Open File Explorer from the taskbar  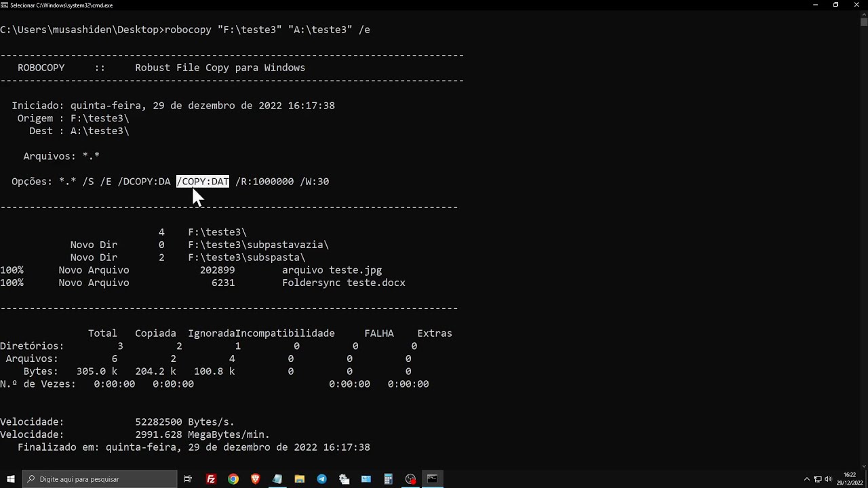point(300,479)
